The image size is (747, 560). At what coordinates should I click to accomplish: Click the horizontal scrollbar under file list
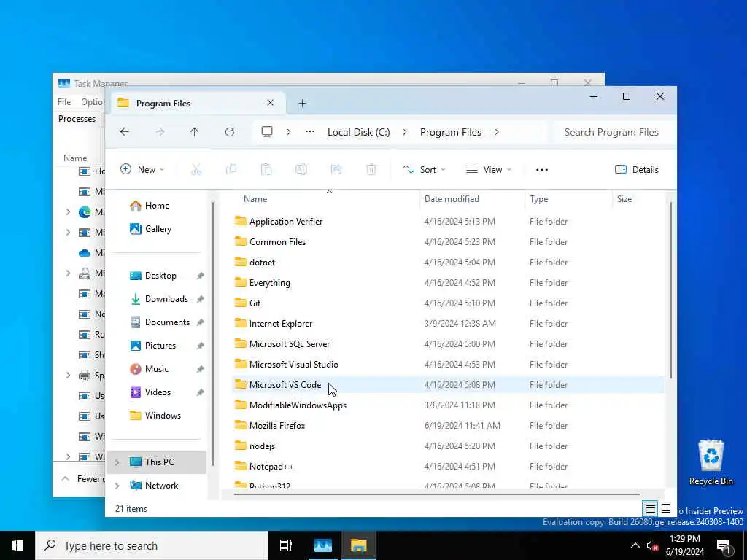tap(436, 494)
